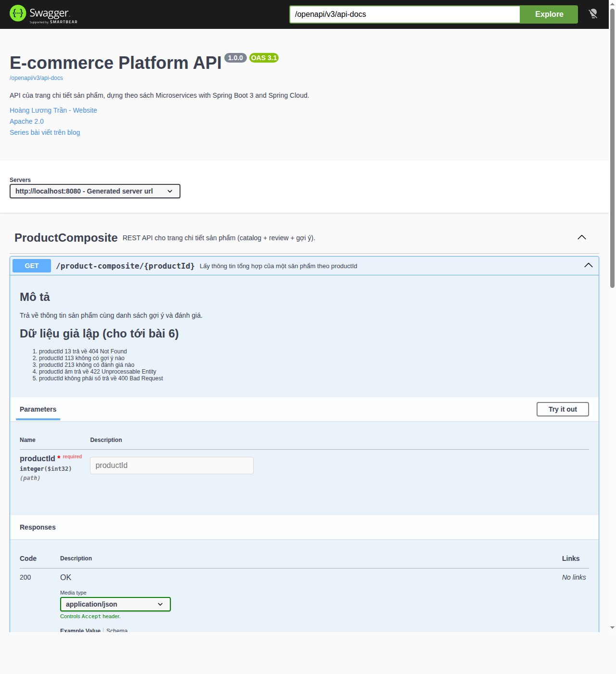This screenshot has width=616, height=674.
Task: Open the Servers dropdown
Action: click(95, 191)
